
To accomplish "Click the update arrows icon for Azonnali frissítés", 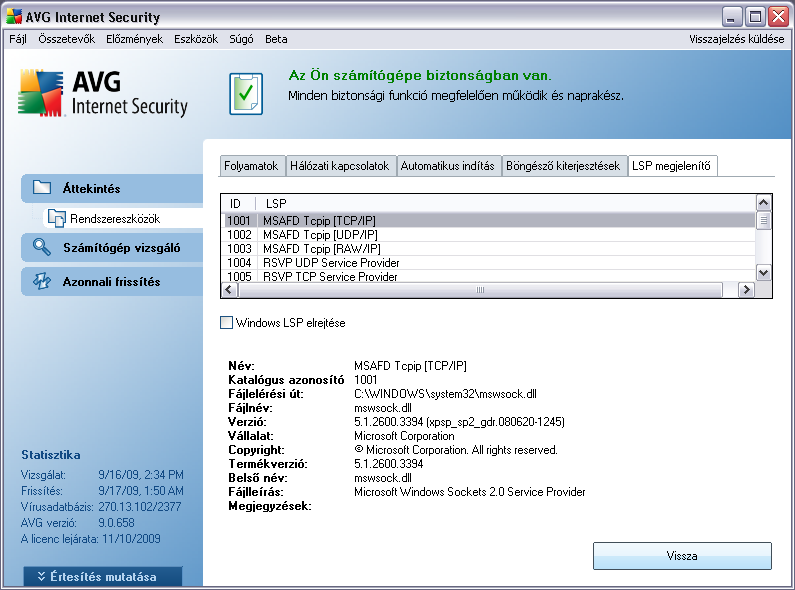I will tap(42, 281).
